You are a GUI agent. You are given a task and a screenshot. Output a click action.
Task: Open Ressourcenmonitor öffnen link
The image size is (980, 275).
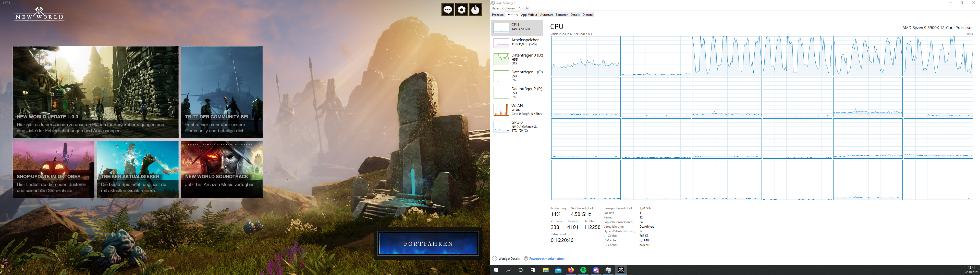tap(547, 259)
